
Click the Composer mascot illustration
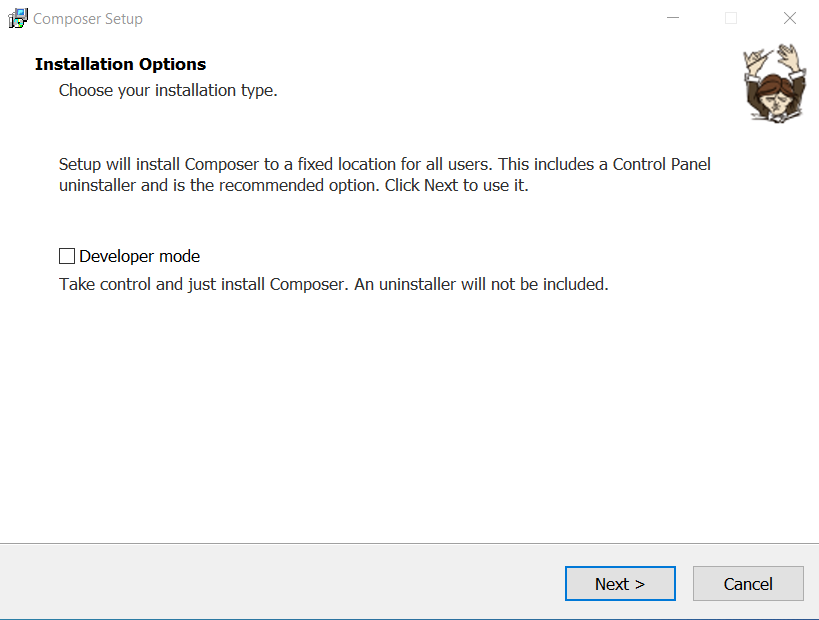coord(775,84)
